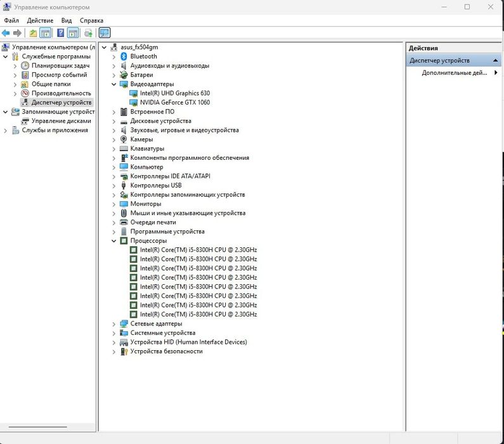Open the Действие menu
Screen dimensions: 504x444
point(40,20)
